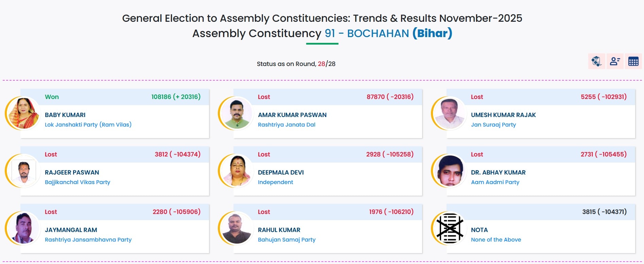Click Dr. Abhay Kumar's photo
644x264 pixels.
click(450, 171)
